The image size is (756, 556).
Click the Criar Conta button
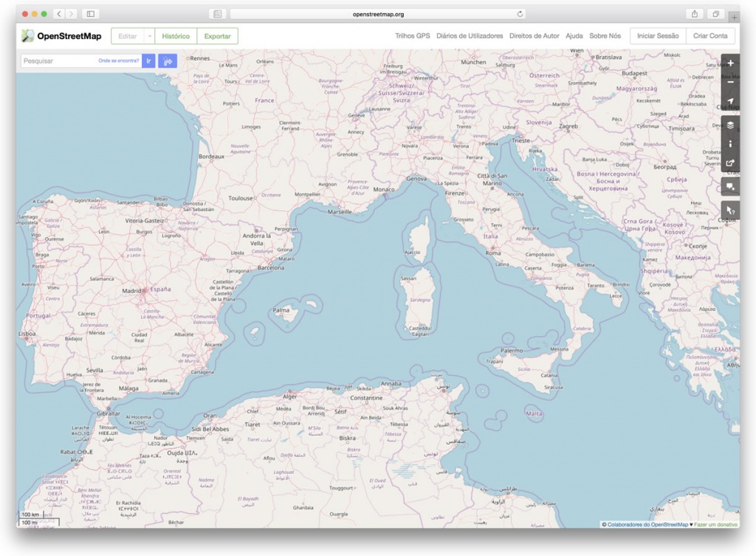click(x=710, y=35)
